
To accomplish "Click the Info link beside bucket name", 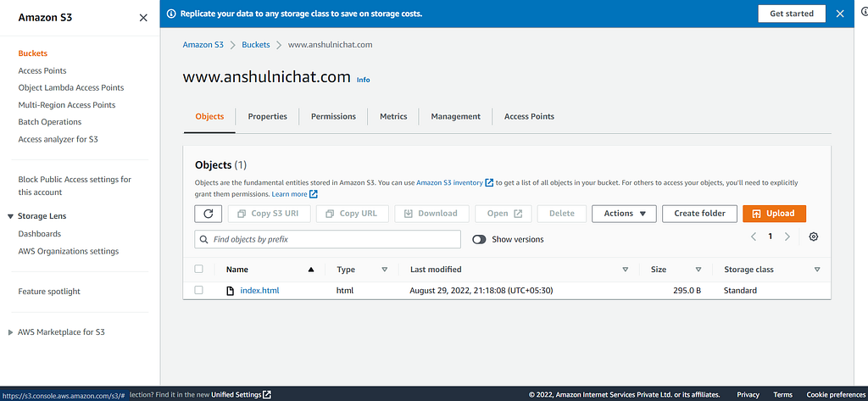I will point(363,80).
